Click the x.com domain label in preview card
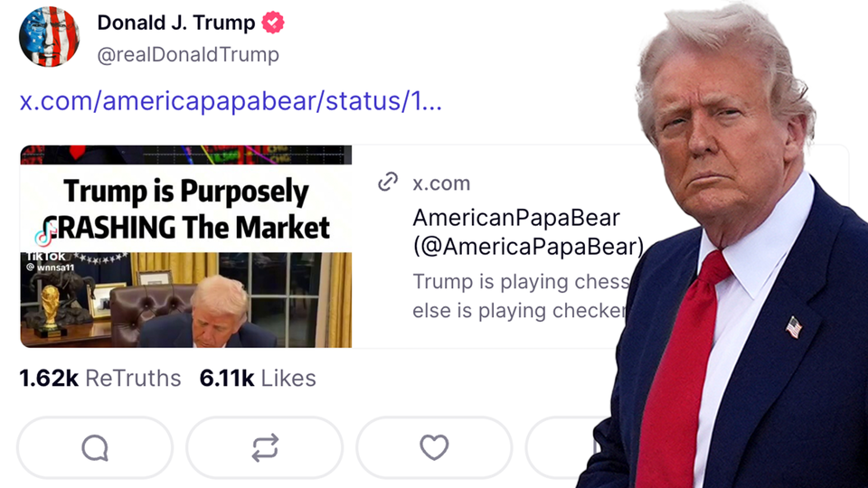This screenshot has height=488, width=868. pyautogui.click(x=441, y=183)
